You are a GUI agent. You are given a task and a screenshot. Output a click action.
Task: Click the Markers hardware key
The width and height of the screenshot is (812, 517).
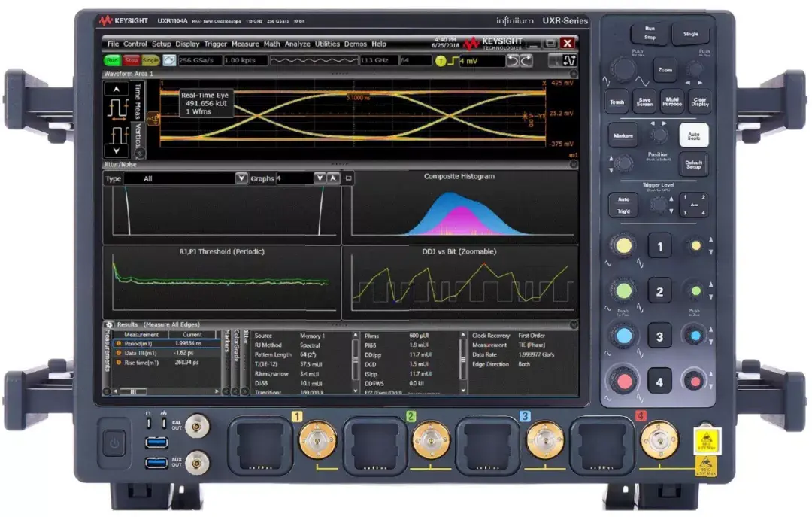tap(623, 136)
